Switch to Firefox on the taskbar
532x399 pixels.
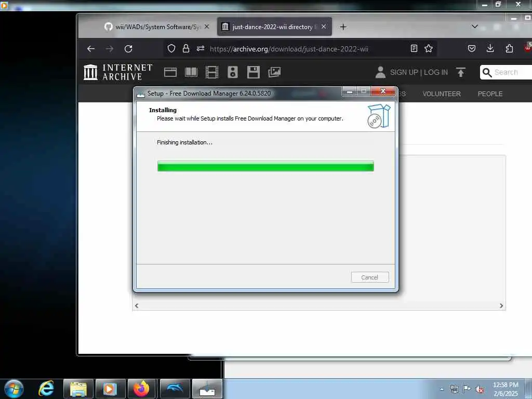pos(142,389)
